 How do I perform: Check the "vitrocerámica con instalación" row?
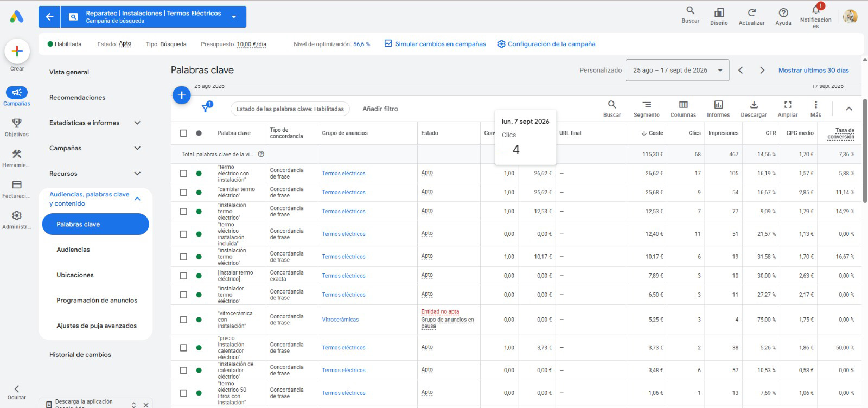(183, 320)
